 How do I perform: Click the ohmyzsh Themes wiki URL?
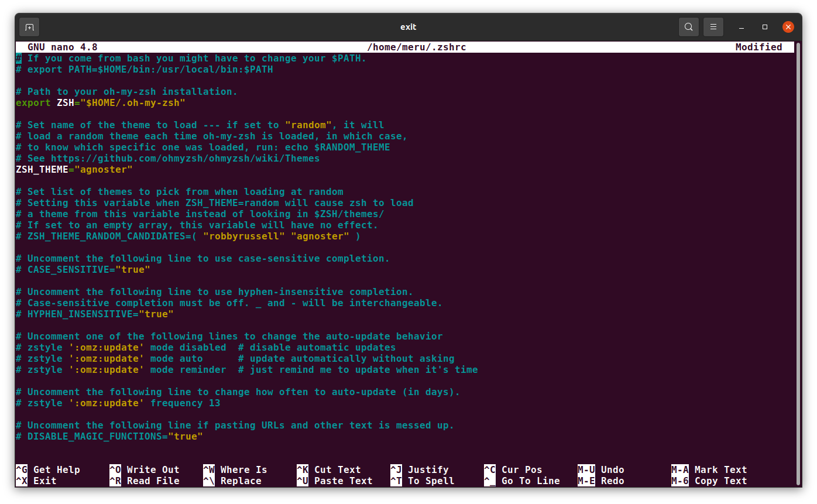coord(185,159)
